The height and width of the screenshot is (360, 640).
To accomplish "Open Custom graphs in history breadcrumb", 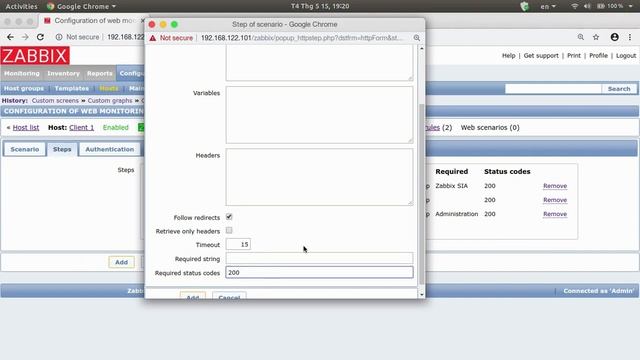I will [x=110, y=100].
